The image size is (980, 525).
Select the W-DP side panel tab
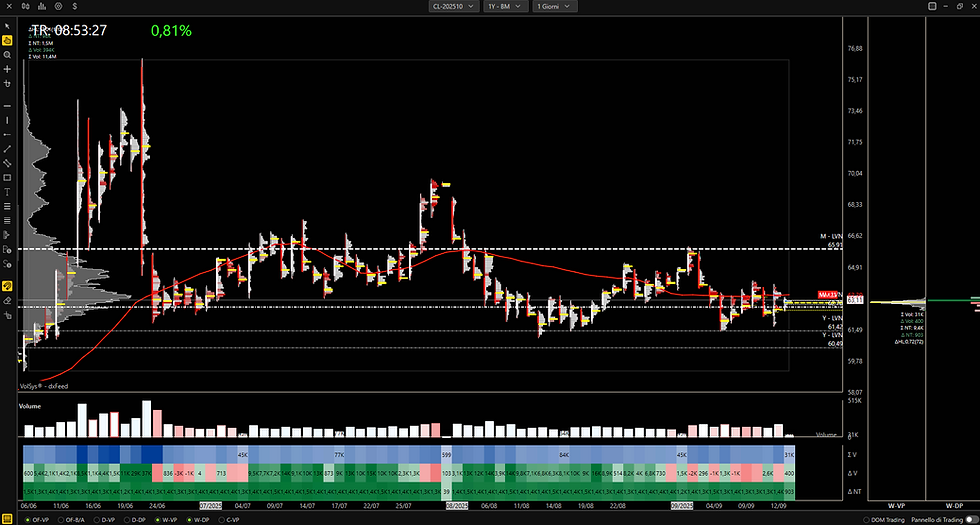pyautogui.click(x=954, y=504)
